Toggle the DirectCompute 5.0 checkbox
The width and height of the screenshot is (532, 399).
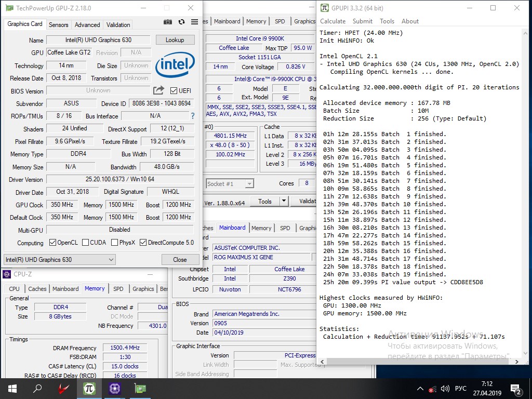(x=143, y=243)
